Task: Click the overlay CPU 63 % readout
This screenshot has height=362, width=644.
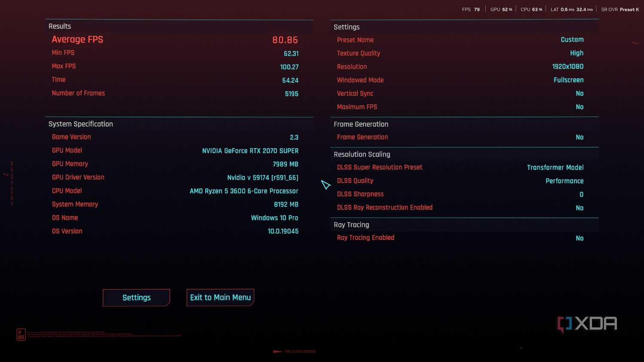Action: [532, 9]
